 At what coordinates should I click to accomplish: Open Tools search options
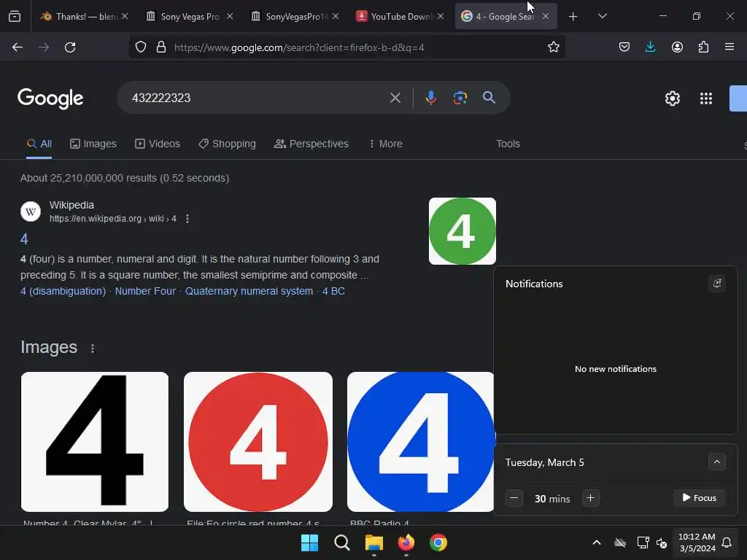point(508,144)
